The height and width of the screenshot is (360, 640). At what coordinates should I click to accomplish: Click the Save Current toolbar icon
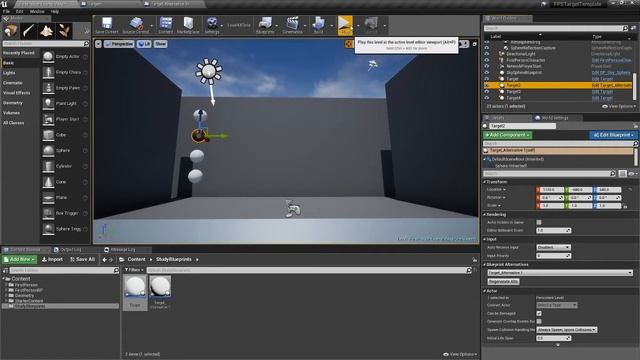(x=107, y=25)
